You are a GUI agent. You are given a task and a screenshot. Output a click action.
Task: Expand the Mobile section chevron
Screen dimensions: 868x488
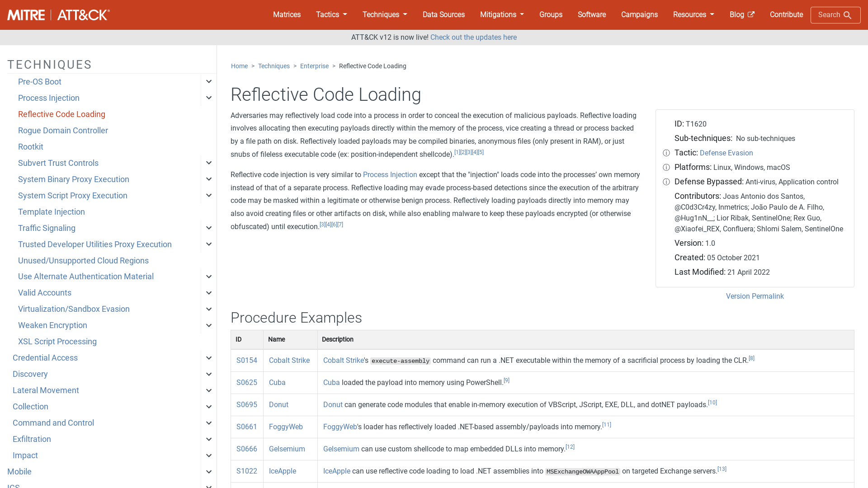209,472
